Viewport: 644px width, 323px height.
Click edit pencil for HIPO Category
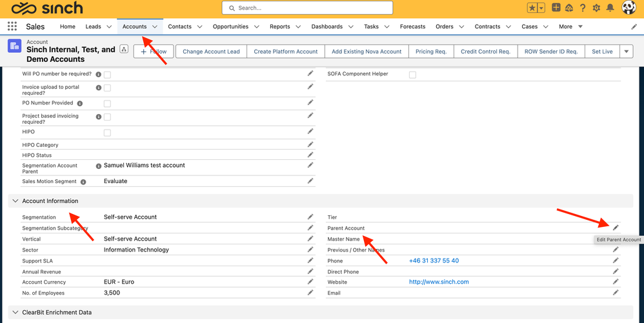pos(310,144)
